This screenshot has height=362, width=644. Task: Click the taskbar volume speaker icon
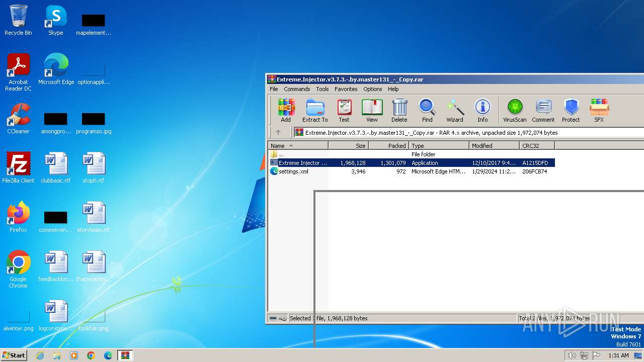coord(572,355)
